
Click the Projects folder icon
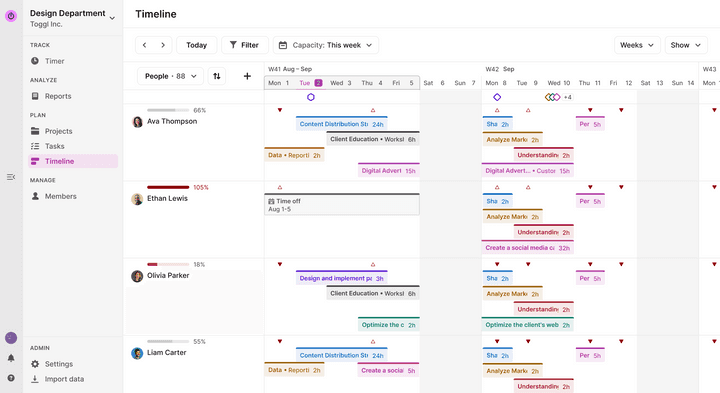(35, 131)
